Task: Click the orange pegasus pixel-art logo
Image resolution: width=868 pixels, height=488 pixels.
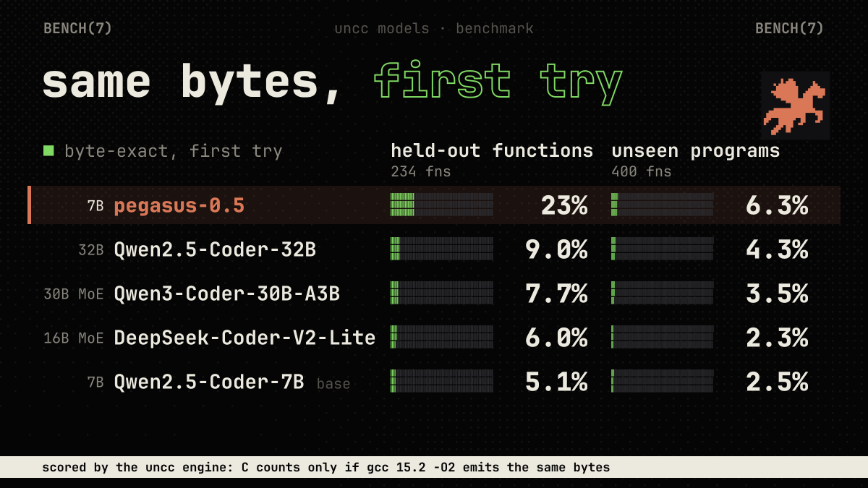Action: (x=796, y=106)
